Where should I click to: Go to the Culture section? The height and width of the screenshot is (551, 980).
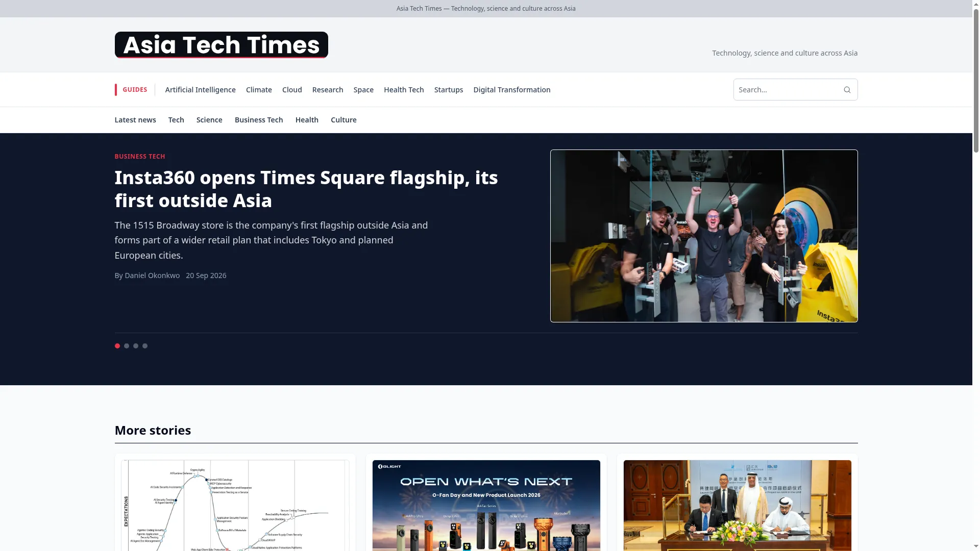[x=344, y=120]
